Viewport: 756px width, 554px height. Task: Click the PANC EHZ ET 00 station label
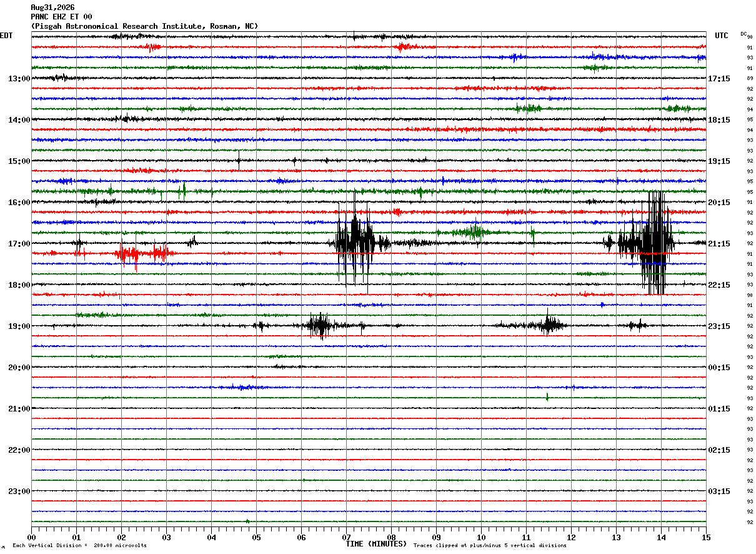pos(61,17)
